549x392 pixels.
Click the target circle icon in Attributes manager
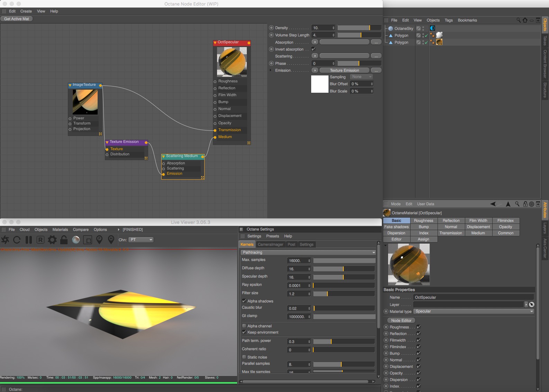[531, 204]
